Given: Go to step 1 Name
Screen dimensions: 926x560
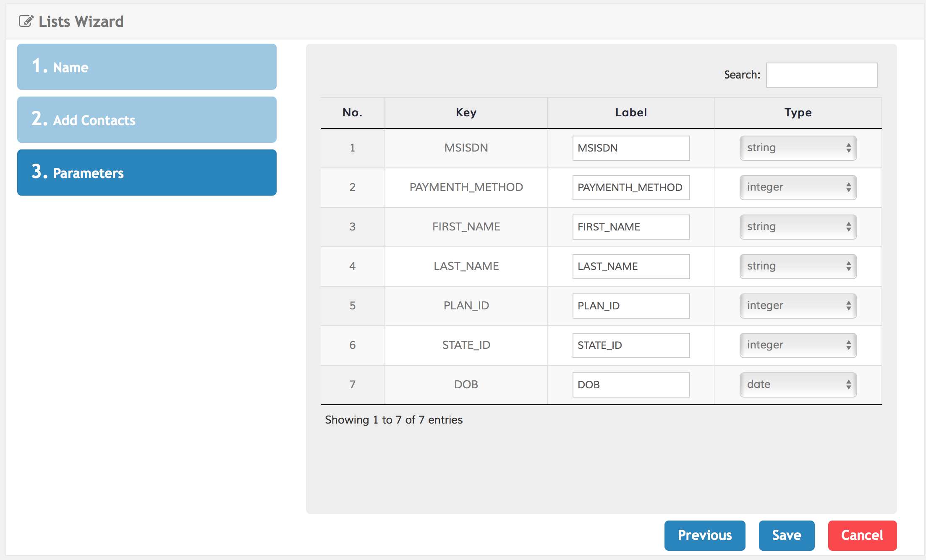Looking at the screenshot, I should tap(146, 67).
